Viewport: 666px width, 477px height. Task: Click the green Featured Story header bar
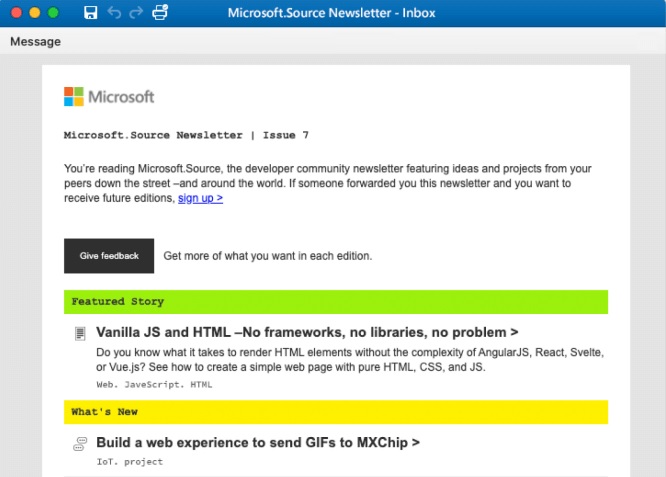(335, 301)
